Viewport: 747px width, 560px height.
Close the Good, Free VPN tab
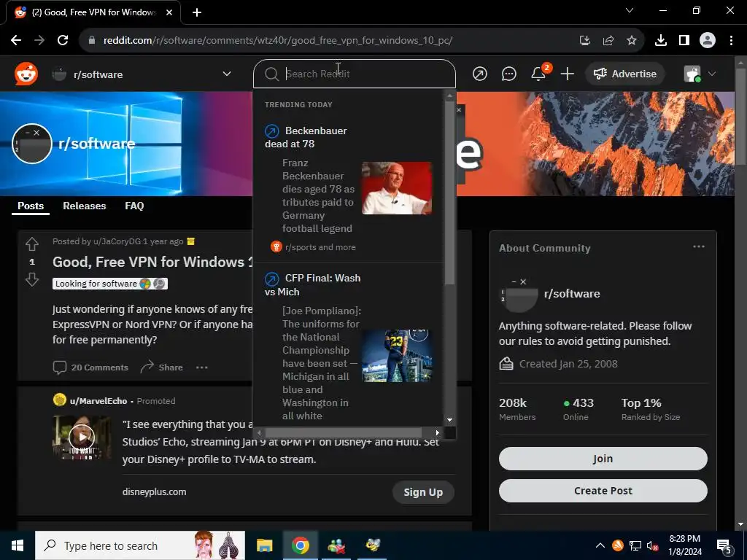click(169, 12)
